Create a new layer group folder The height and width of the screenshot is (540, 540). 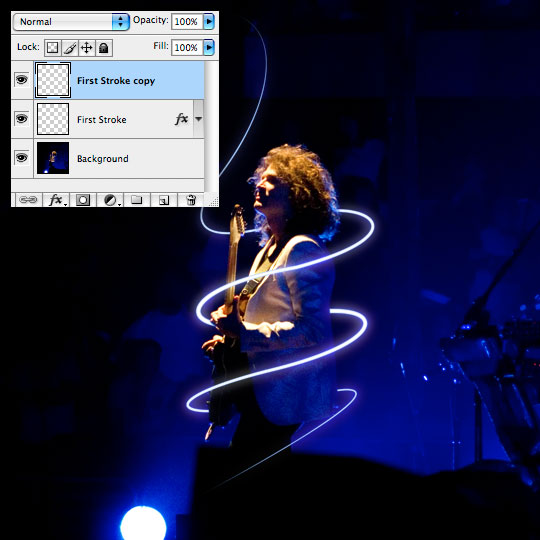tap(137, 199)
